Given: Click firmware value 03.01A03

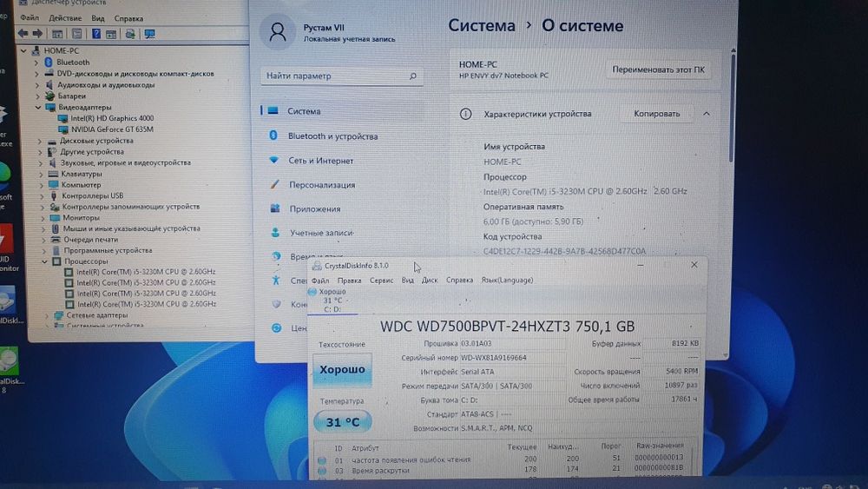Looking at the screenshot, I should [476, 343].
